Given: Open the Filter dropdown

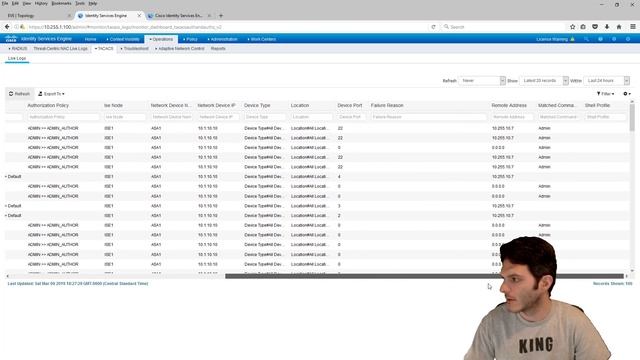Looking at the screenshot, I should coord(605,94).
